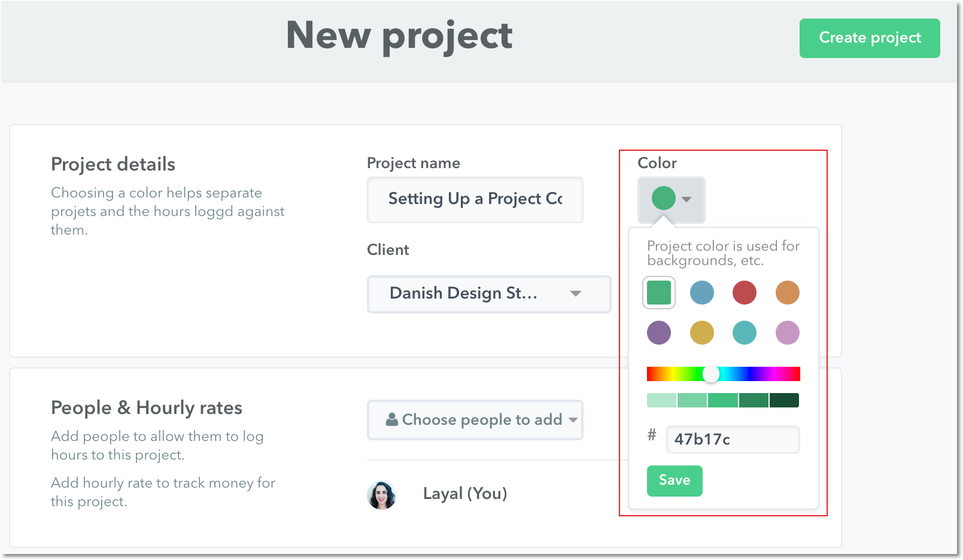
Task: Pick the lightest green shade
Action: 661,400
